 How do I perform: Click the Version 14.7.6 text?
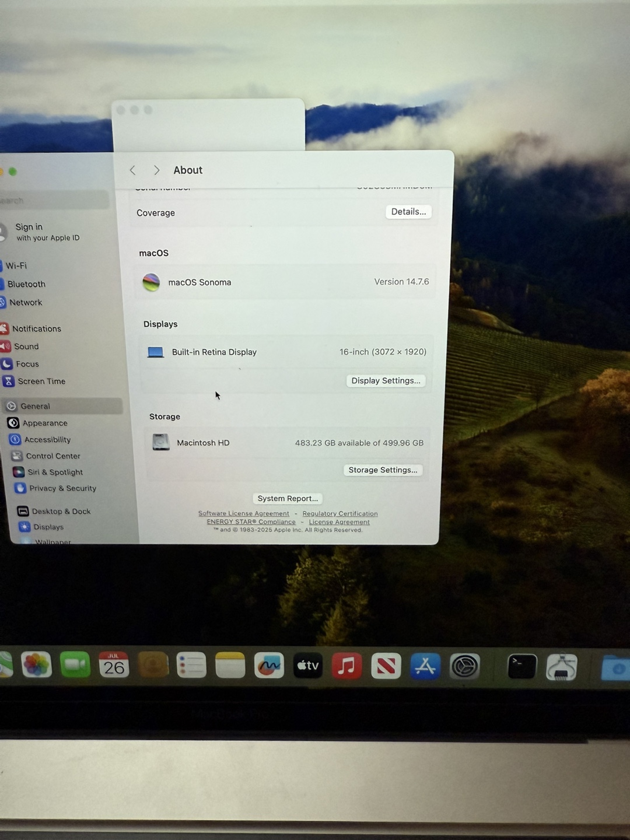pos(401,282)
